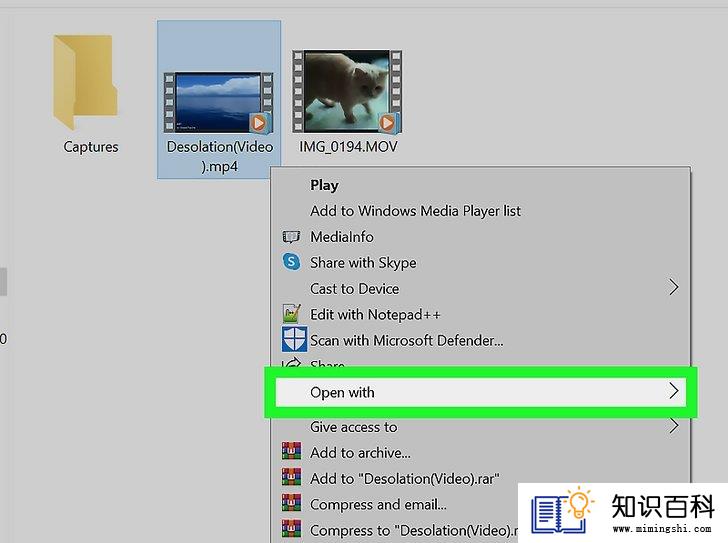Expand the Open with submenu arrow
This screenshot has height=543, width=728.
point(674,392)
